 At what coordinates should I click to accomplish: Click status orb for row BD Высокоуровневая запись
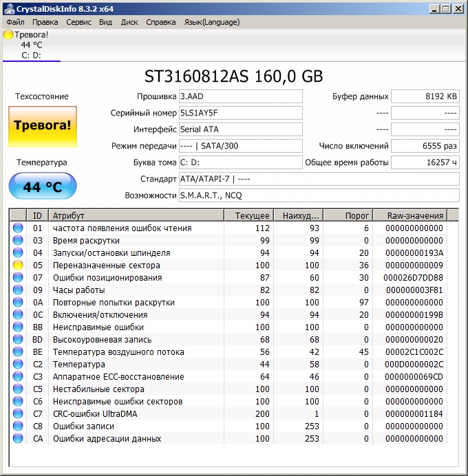[18, 339]
